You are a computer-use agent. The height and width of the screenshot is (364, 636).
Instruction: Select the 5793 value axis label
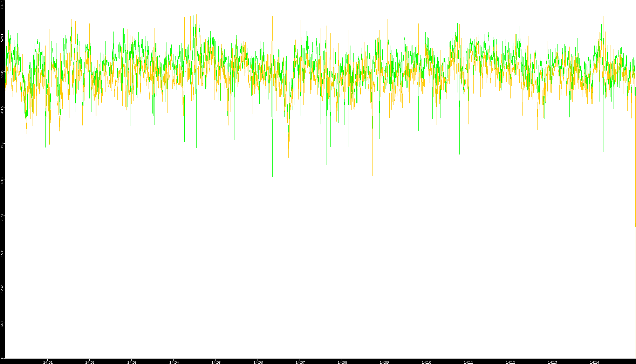2,38
